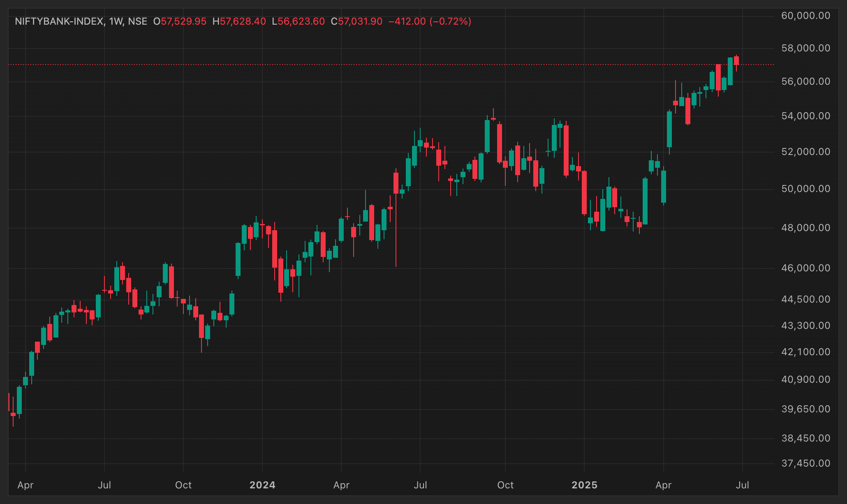Click the 42,100.00 price axis label

click(805, 352)
